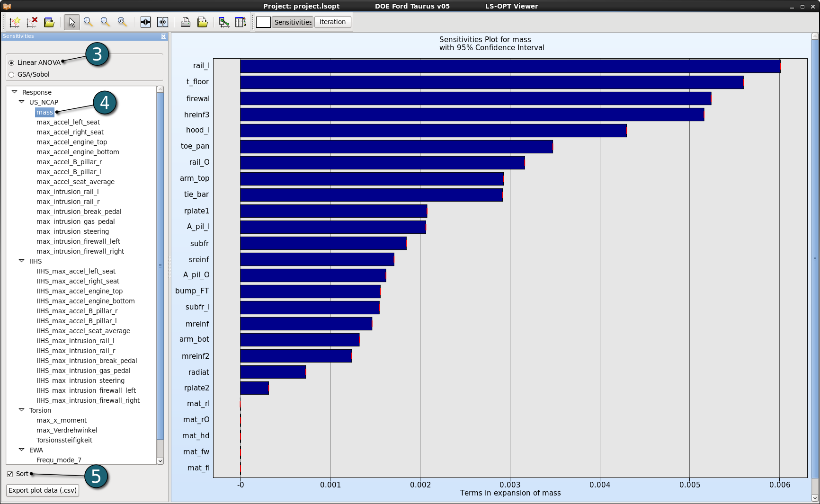The width and height of the screenshot is (820, 504).
Task: Click the zoom out magnifier
Action: (106, 22)
